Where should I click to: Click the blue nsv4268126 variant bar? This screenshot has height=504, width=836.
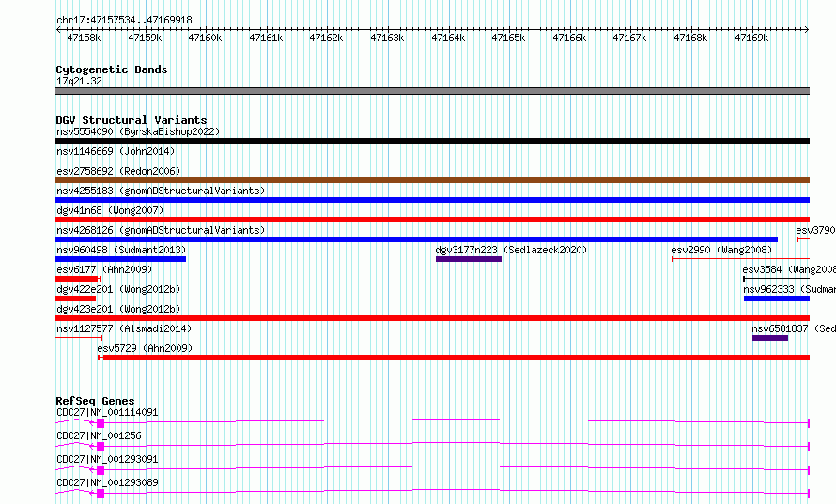pos(416,239)
